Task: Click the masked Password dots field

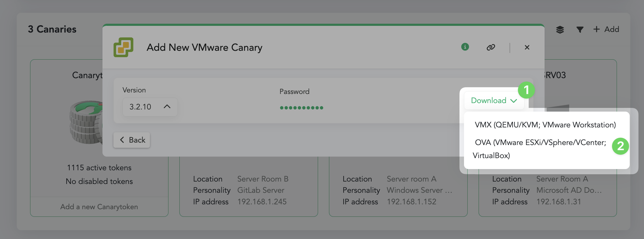Action: coord(301,108)
